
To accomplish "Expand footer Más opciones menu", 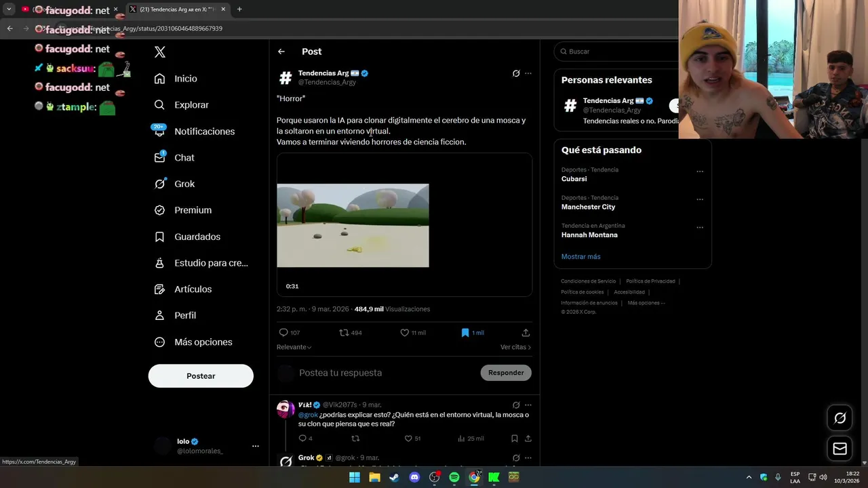I will click(x=646, y=303).
